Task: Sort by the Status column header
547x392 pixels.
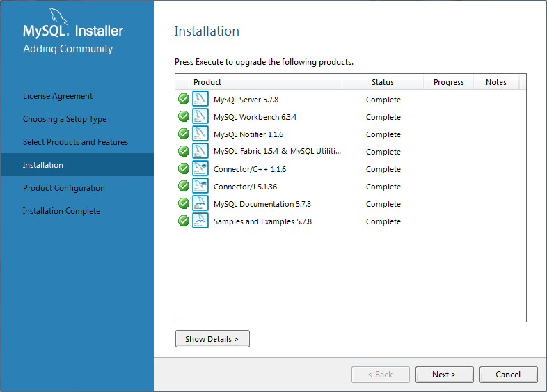Action: coord(383,82)
